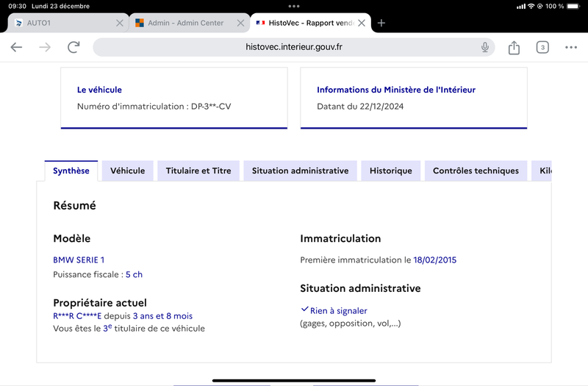Click the checkmark icon beside Rien à signaler
The height and width of the screenshot is (386, 588).
pos(304,310)
